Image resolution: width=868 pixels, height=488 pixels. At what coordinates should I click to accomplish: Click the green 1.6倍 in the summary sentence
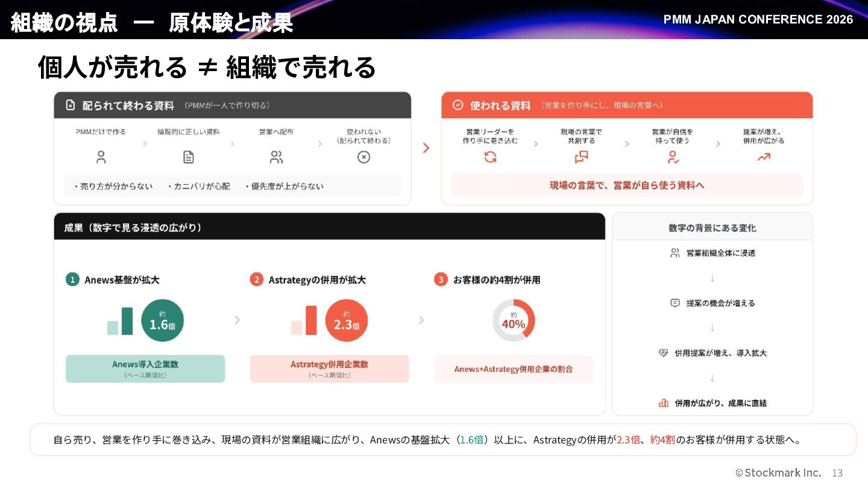pos(471,440)
